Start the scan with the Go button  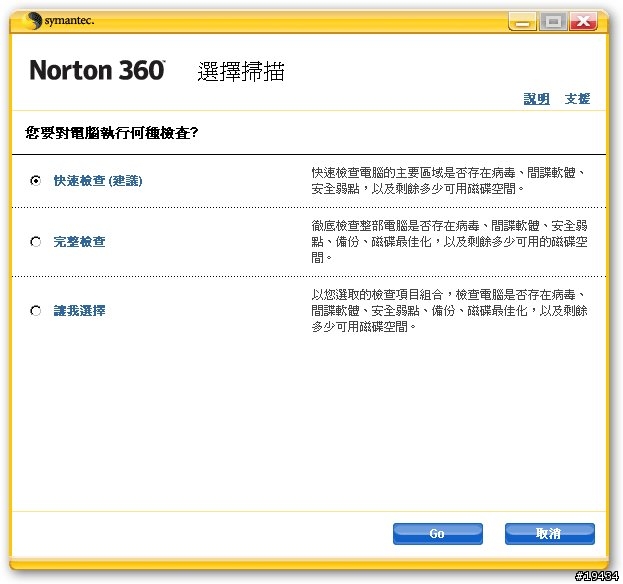coord(437,534)
